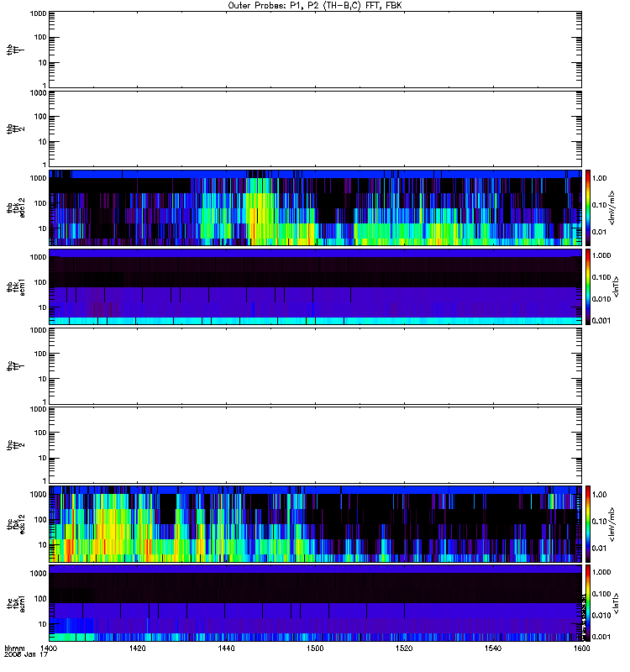Click the 0.010 value on thc scm1 color bar
The height and width of the screenshot is (672, 630).
pos(601,616)
